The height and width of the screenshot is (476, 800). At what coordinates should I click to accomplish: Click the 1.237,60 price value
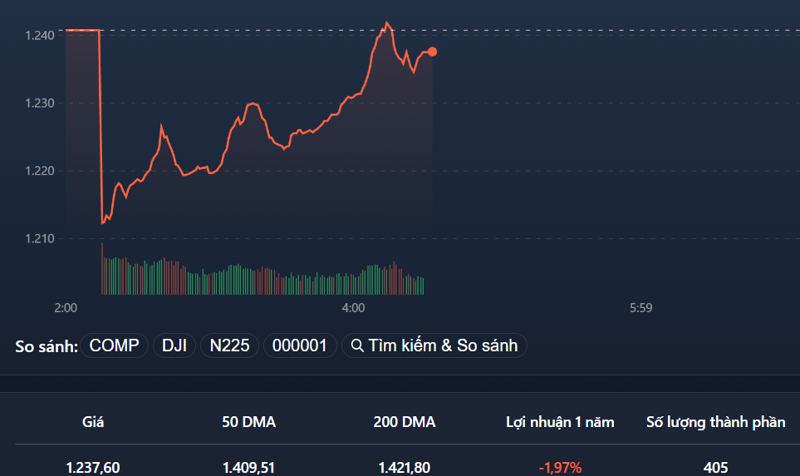[93, 467]
